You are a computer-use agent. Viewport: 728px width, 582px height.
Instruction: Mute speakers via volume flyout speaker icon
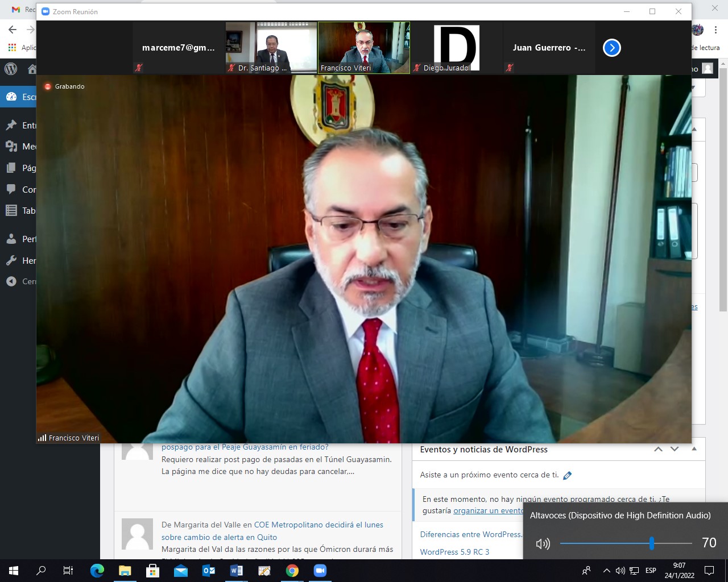543,544
